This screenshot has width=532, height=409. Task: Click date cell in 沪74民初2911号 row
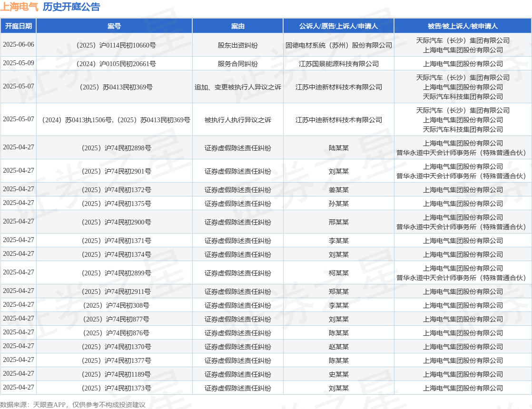coord(19,291)
